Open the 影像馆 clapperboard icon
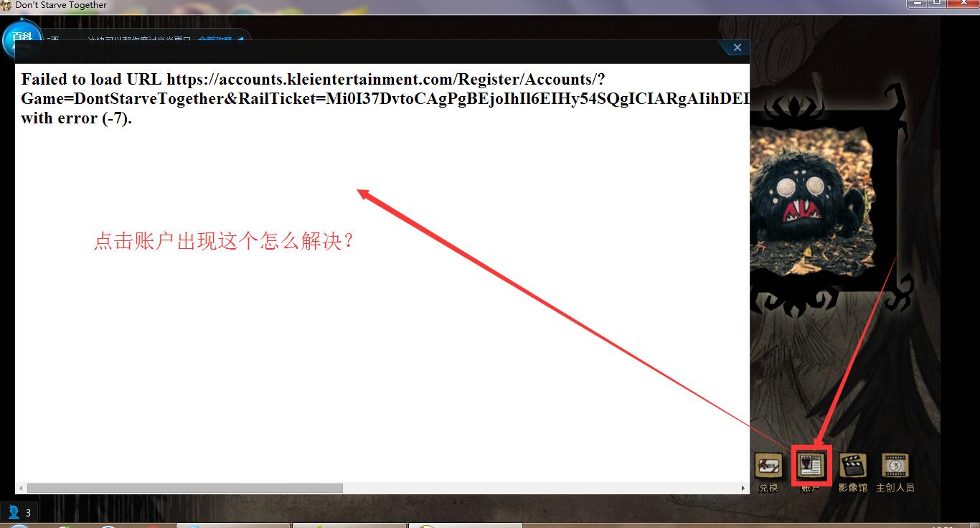The width and height of the screenshot is (980, 528). [852, 466]
